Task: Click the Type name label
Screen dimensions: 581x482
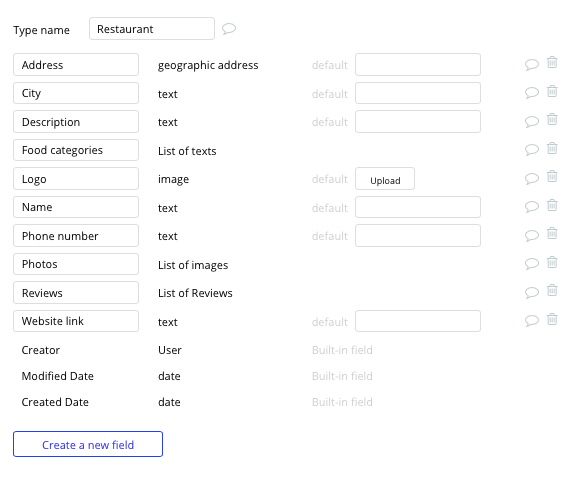Action: pos(42,30)
